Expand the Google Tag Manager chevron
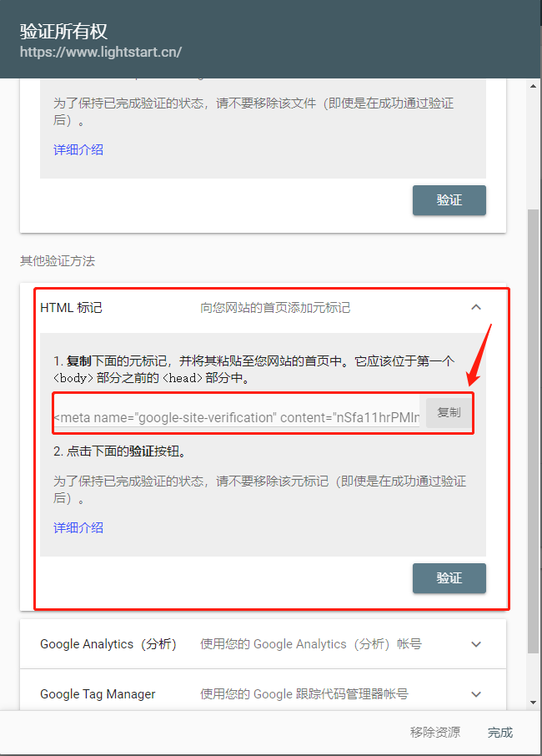This screenshot has width=542, height=756. (476, 694)
